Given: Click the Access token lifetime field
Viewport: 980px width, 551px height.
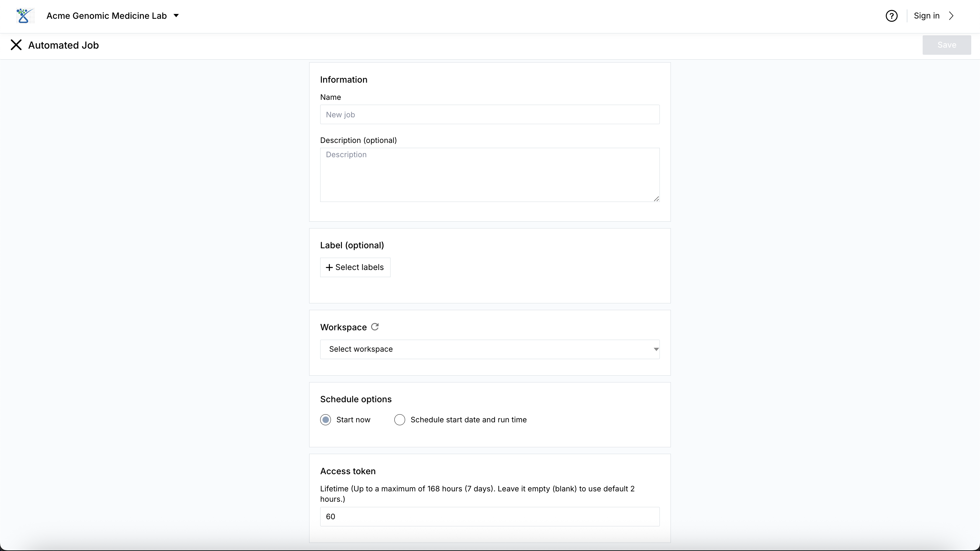Looking at the screenshot, I should coord(490,517).
